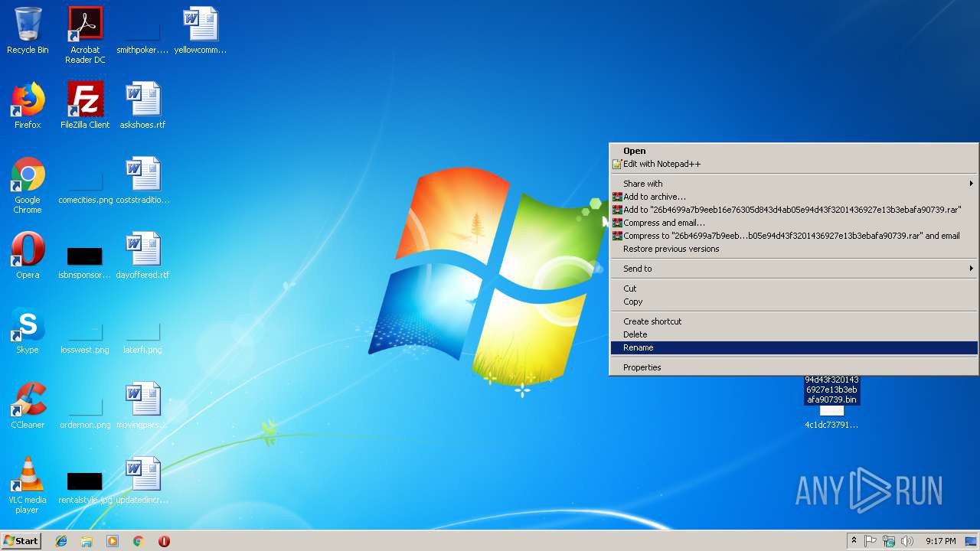Open Internet Explorer from the taskbar
This screenshot has height=551, width=980.
[61, 541]
